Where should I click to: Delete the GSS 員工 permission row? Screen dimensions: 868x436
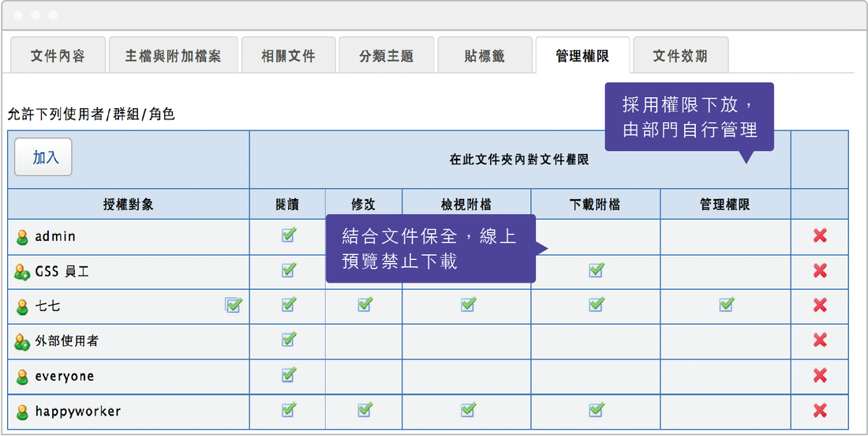pos(820,270)
